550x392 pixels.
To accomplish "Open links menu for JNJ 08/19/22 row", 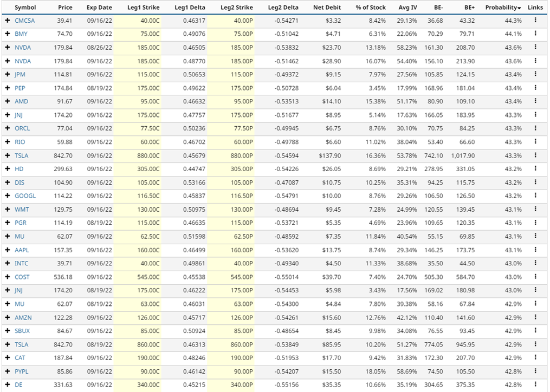I will pos(535,290).
